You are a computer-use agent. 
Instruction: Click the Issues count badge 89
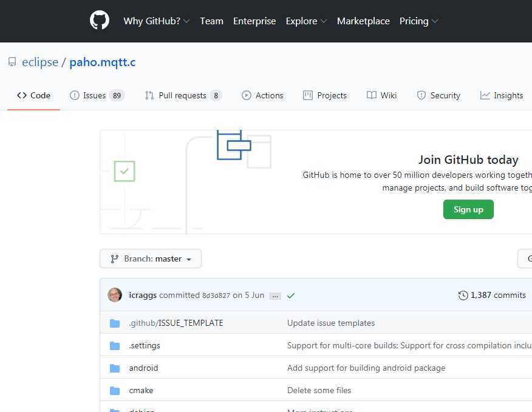click(x=117, y=96)
